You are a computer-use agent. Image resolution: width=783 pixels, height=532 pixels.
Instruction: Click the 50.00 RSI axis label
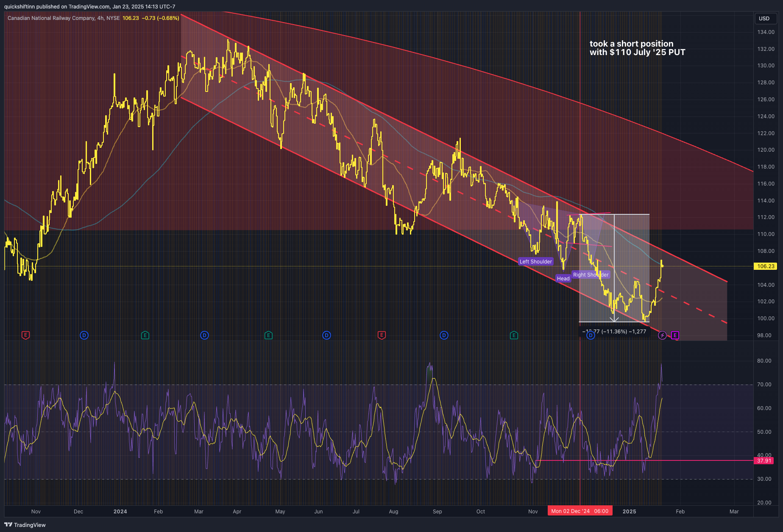(x=764, y=432)
